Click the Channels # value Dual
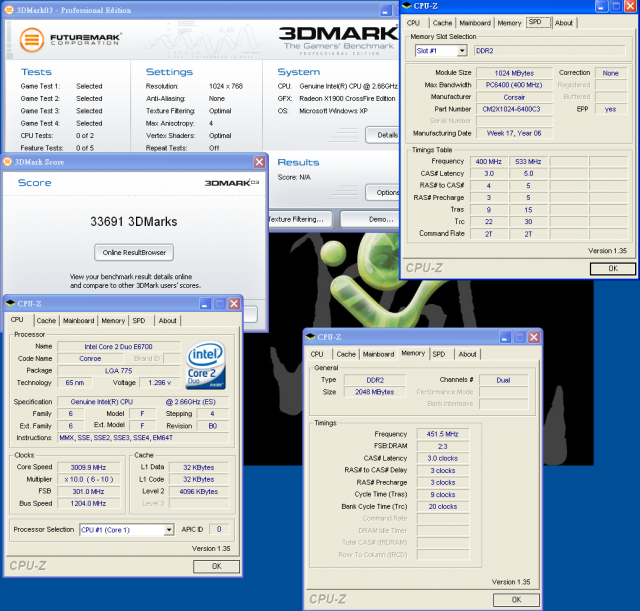640x611 pixels. [503, 380]
